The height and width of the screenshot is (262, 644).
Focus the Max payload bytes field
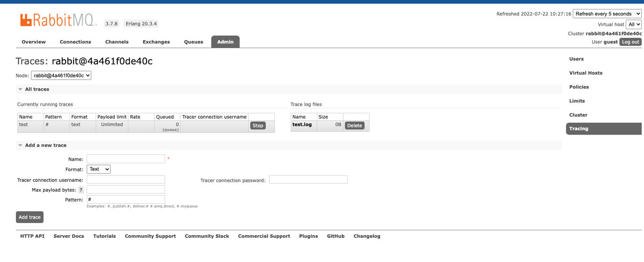pyautogui.click(x=126, y=190)
